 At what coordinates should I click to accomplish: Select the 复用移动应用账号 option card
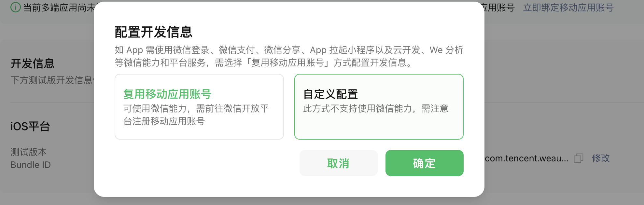pyautogui.click(x=199, y=107)
